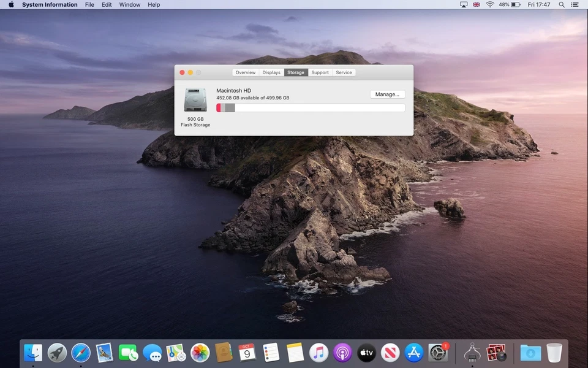Viewport: 588px width, 368px height.
Task: Open Photo Booth in Dock
Action: [496, 353]
